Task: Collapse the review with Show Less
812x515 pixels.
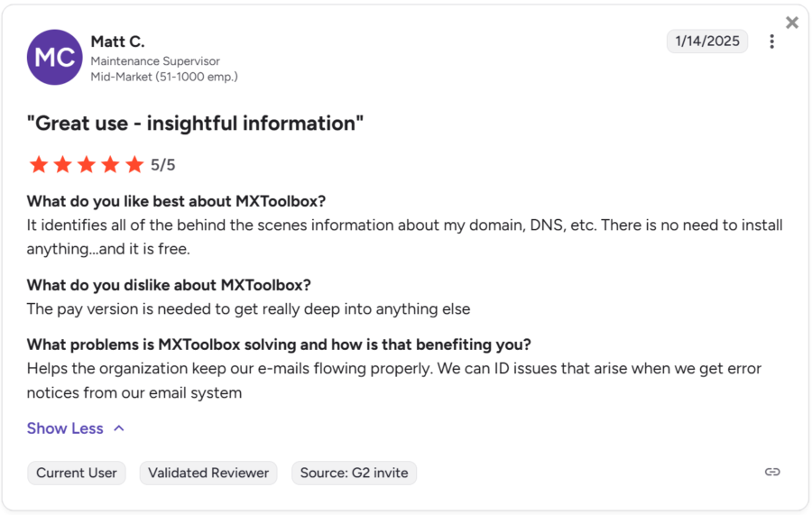Action: point(65,428)
